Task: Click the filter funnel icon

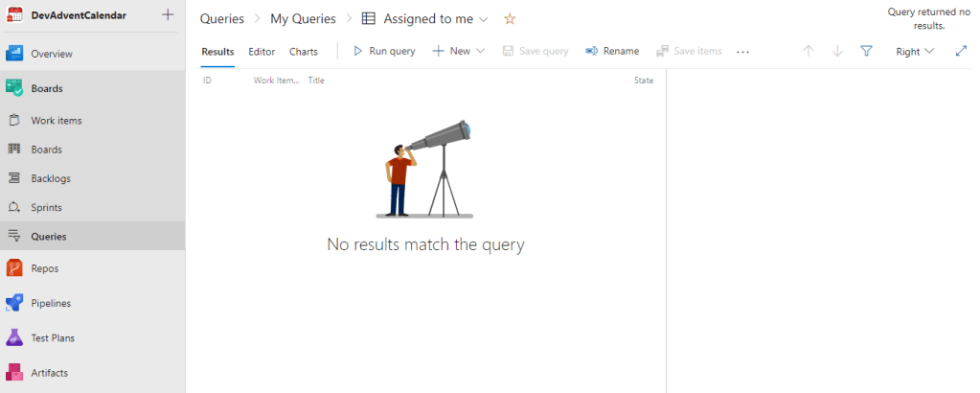Action: [866, 51]
